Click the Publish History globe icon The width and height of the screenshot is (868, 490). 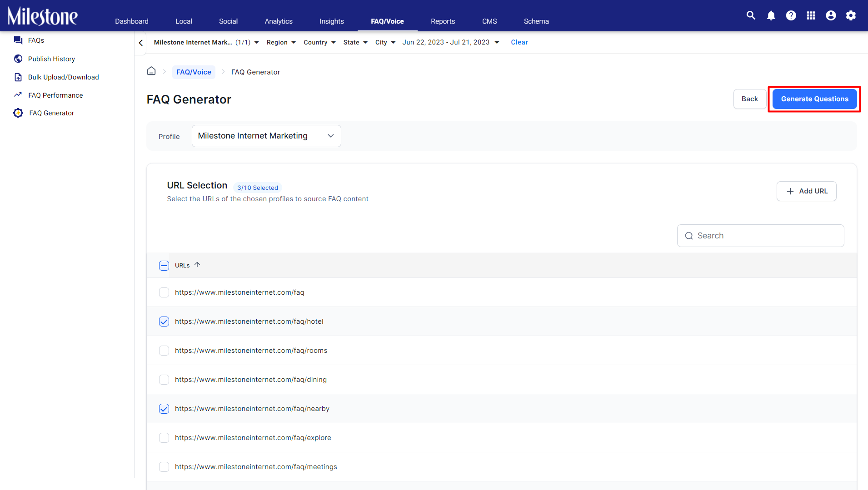[18, 59]
